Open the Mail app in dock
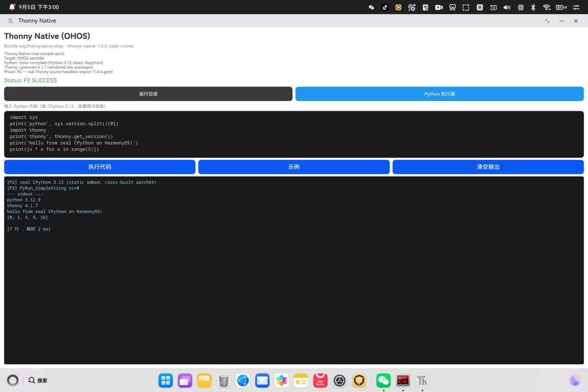 pos(262,380)
